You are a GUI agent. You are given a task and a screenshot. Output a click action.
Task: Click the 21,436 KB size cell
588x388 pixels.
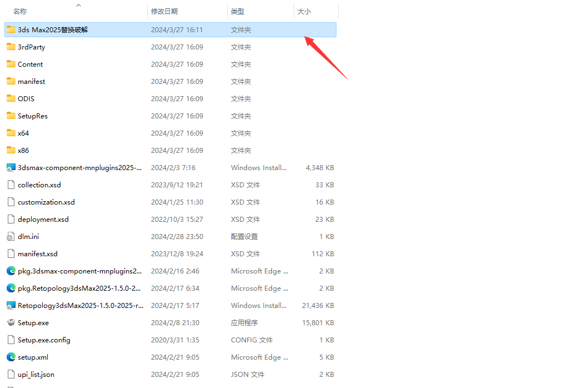318,306
